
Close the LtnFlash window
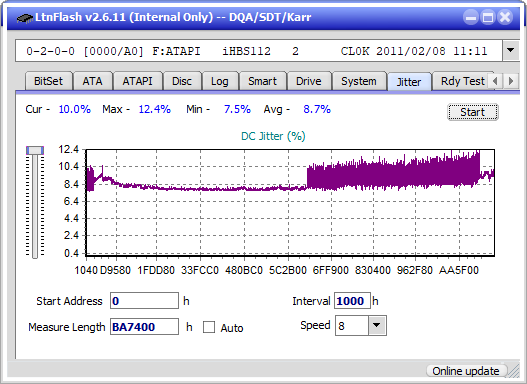tap(505, 17)
